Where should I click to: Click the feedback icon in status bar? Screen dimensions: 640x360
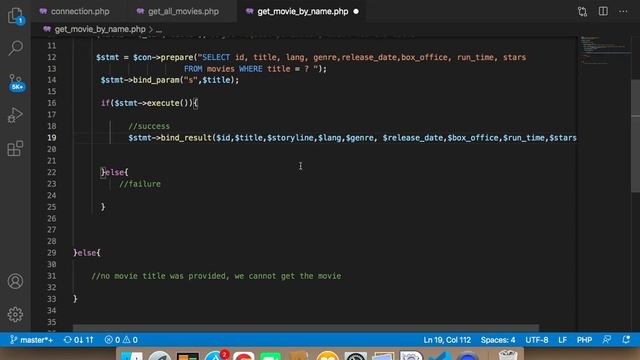[x=607, y=340]
